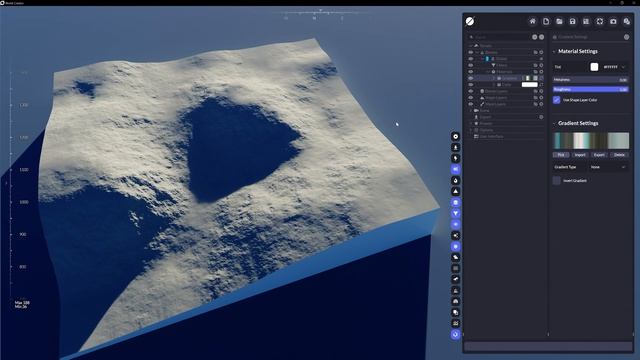Adjust the Roughness slider
The width and height of the screenshot is (640, 360).
[x=591, y=89]
